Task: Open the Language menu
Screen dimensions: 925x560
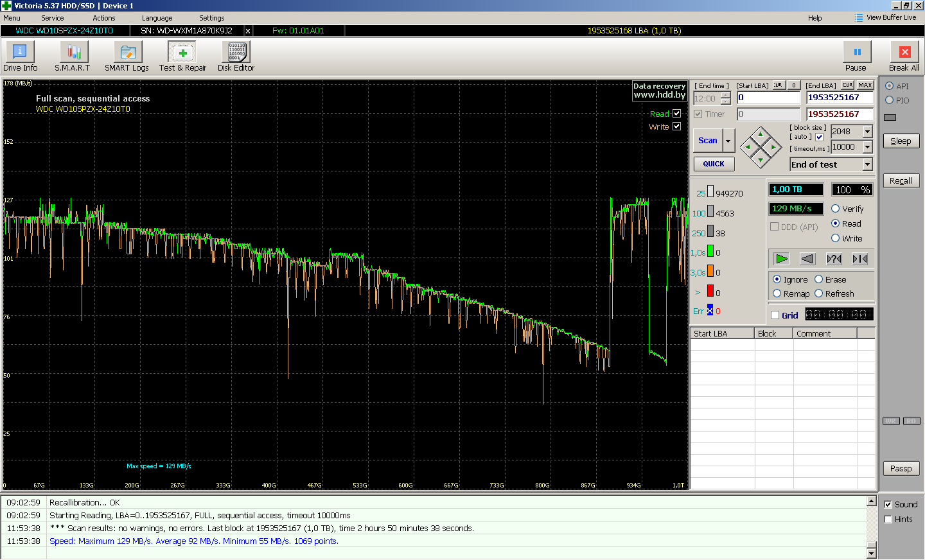Action: [157, 18]
